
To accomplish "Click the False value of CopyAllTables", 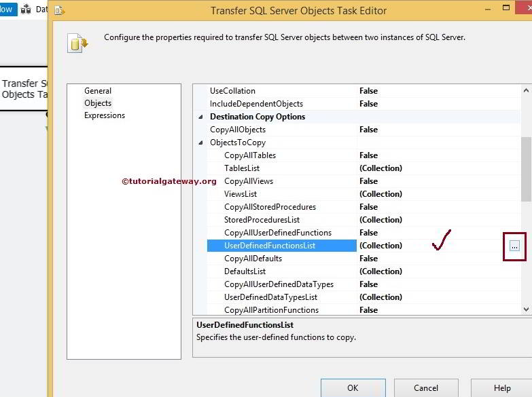I will 368,155.
